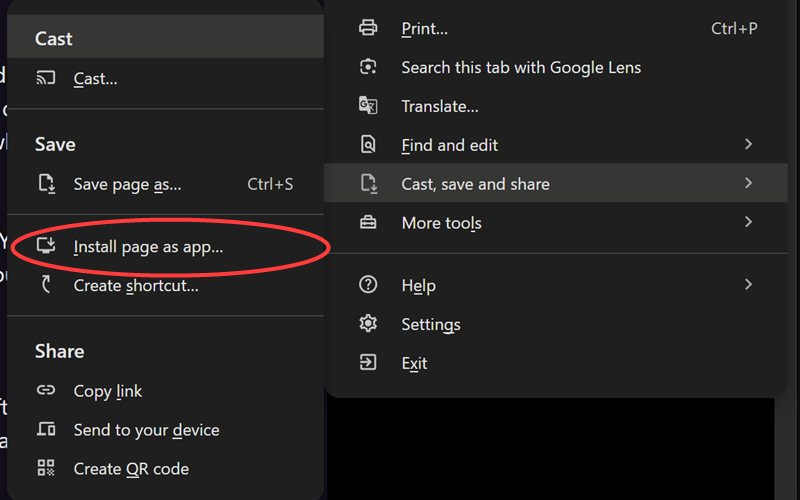Screen dimensions: 800x500
Task: Click the Save section heading
Action: click(55, 144)
